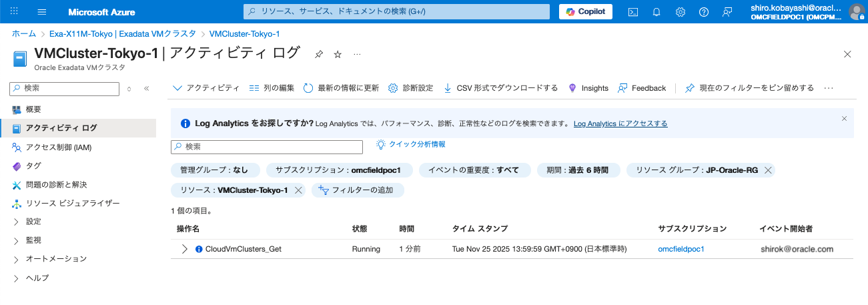Pin VMCluster-Tokyo-1 blade to dashboard
The width and height of the screenshot is (868, 305).
click(319, 54)
